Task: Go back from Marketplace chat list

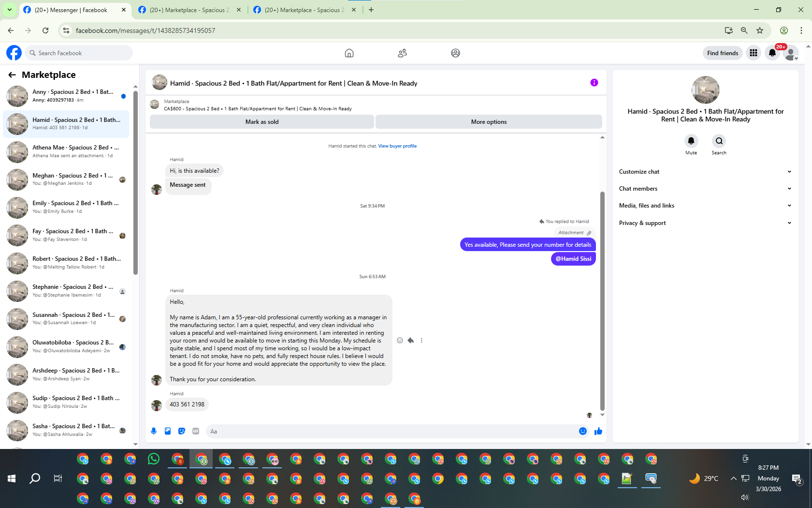Action: 12,75
